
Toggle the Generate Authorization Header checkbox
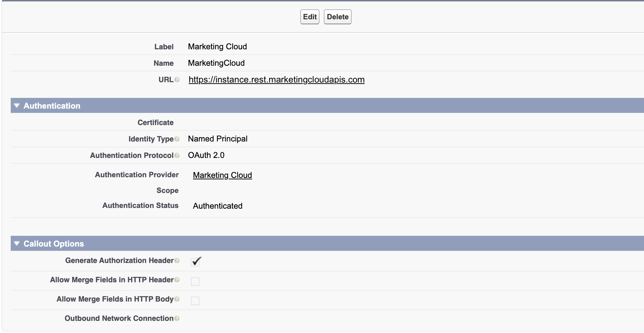coord(195,262)
